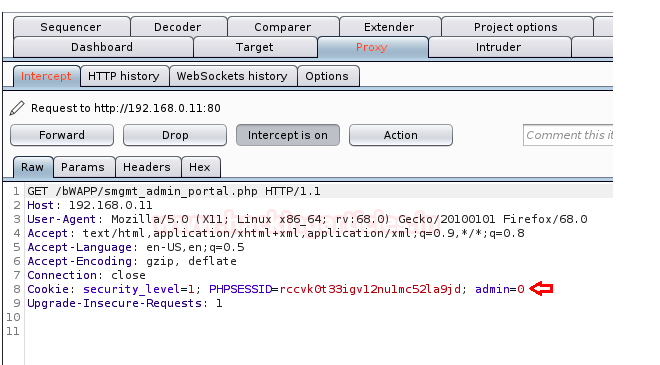660x365 pixels.
Task: Open the Action menu button
Action: pyautogui.click(x=401, y=135)
